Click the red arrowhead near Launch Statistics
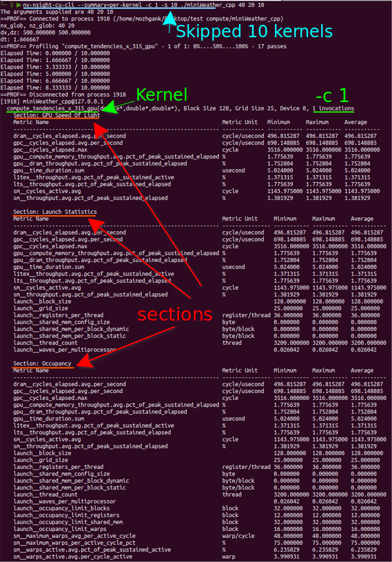This screenshot has width=392, height=562. (96, 225)
